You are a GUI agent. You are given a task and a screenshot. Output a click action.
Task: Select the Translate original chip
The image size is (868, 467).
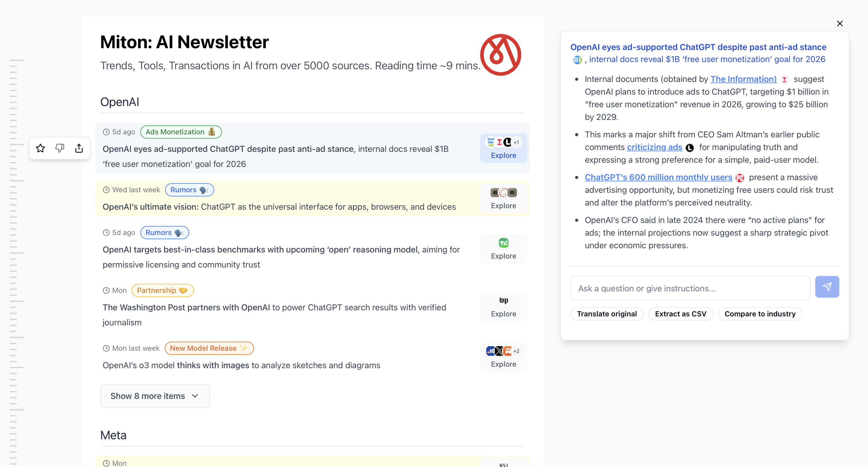607,313
